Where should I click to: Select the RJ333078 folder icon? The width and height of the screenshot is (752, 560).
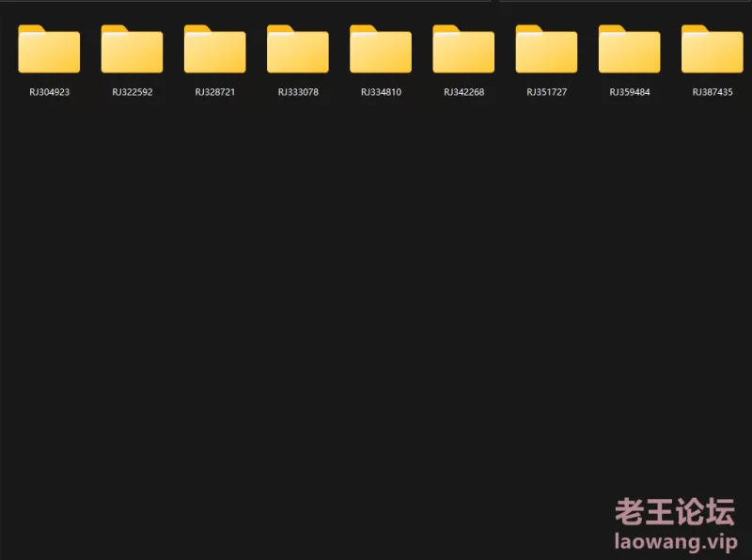298,49
